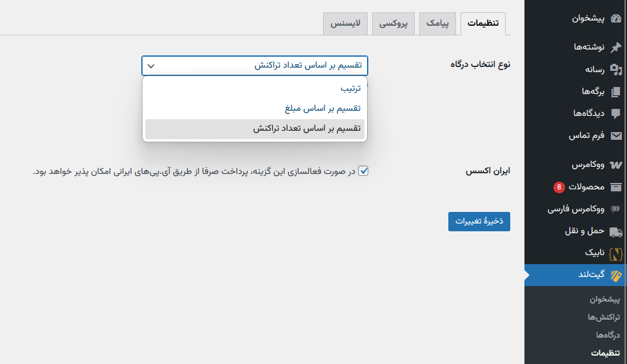Viewport: 627px width, 364px height.
Task: Switch to the SMS (پیامک) tab
Action: [437, 24]
